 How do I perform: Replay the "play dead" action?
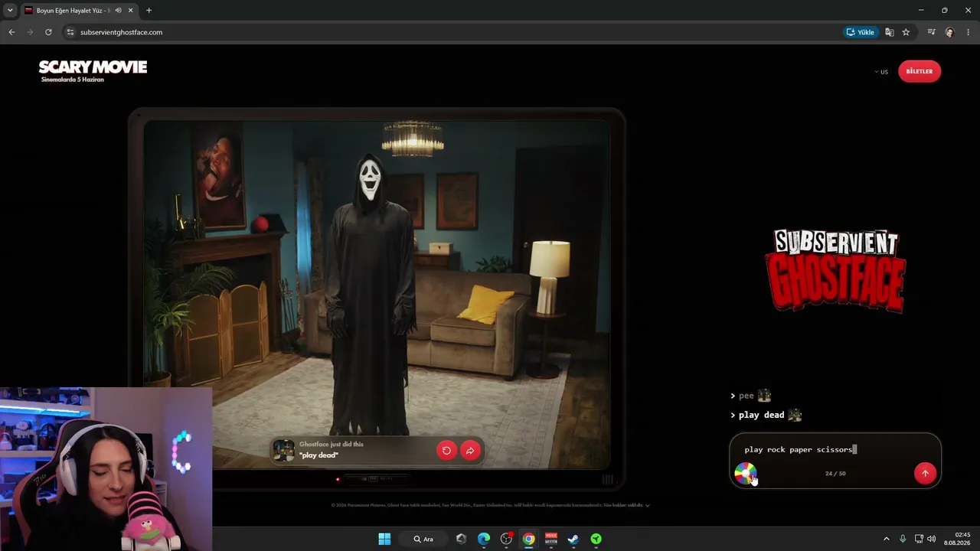446,450
